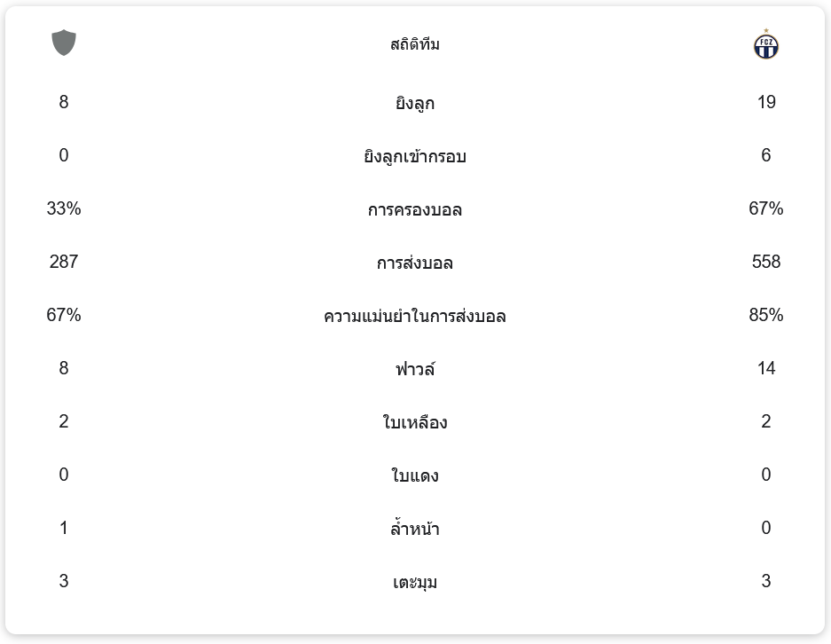Select the เตะมุม row label
The height and width of the screenshot is (644, 831).
pos(415,582)
